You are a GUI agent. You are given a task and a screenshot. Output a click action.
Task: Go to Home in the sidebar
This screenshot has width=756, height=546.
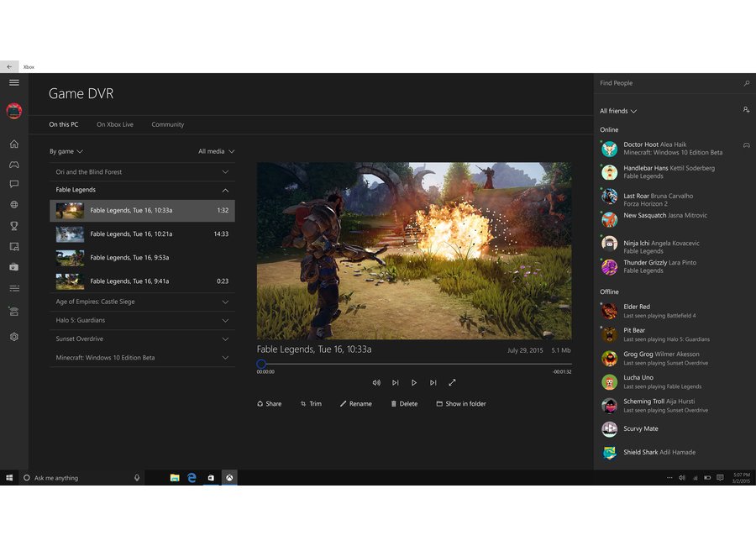point(13,144)
